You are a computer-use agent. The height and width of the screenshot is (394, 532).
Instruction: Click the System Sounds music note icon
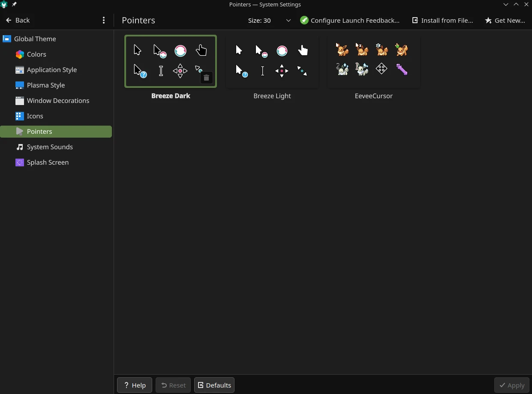point(20,147)
